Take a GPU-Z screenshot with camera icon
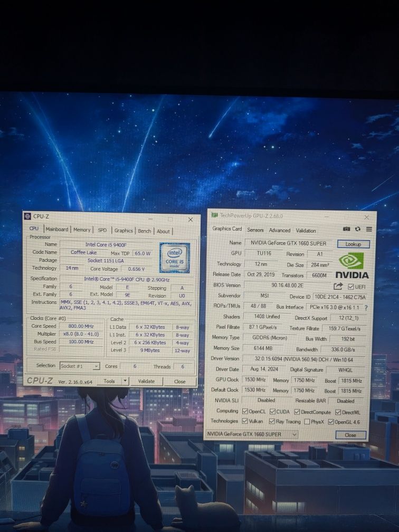The image size is (399, 532). 346,229
